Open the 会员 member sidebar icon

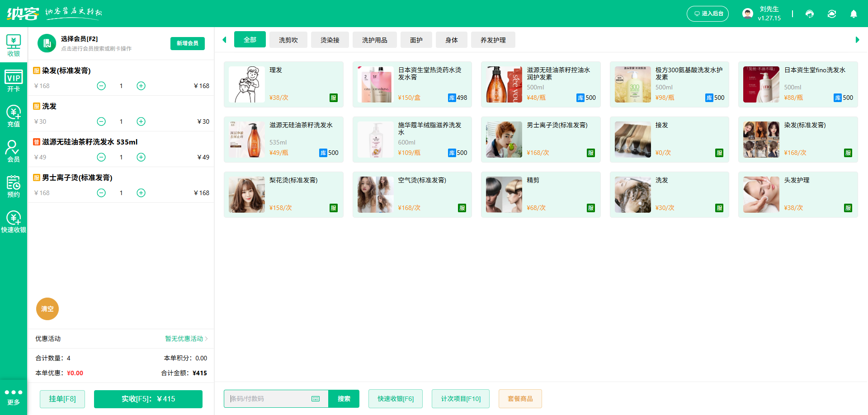pyautogui.click(x=14, y=150)
